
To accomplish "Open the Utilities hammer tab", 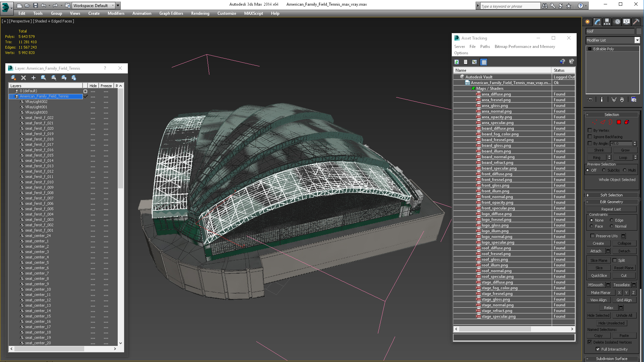I will point(636,22).
